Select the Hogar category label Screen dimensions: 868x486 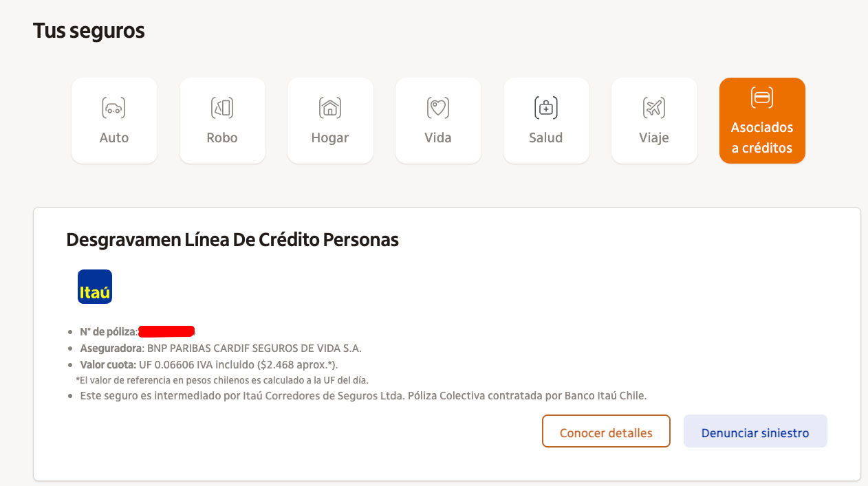330,137
